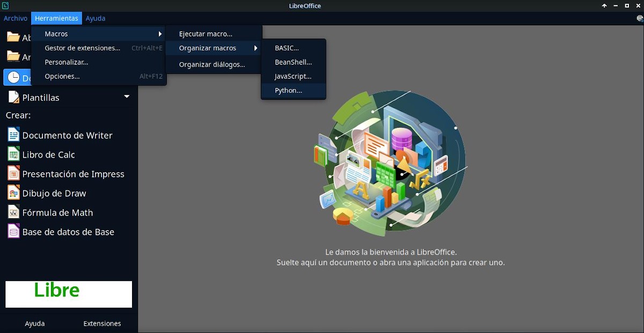
Task: Close the Herramientas menu from menu bar
Action: [56, 18]
